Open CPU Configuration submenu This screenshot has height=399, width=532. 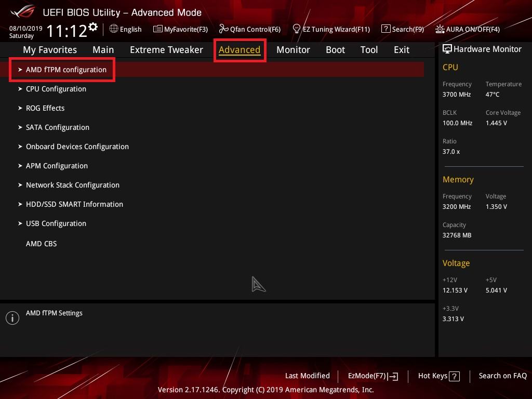pos(56,89)
